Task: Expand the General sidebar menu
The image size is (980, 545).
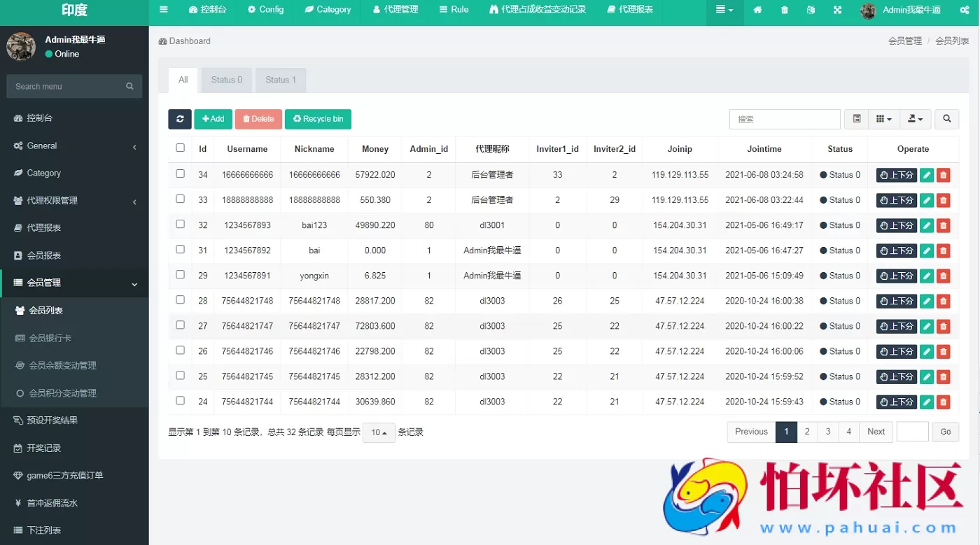Action: pyautogui.click(x=74, y=146)
